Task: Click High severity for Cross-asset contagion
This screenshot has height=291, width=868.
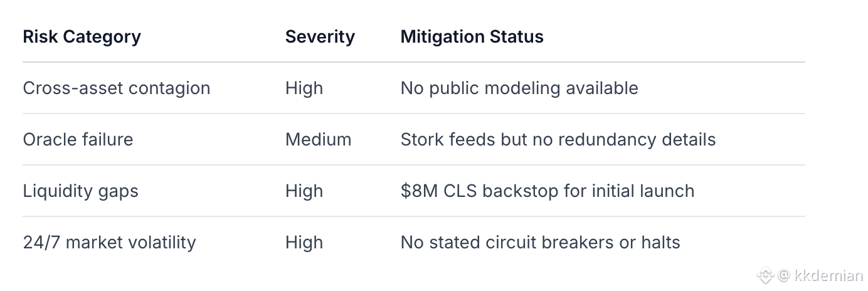Action: click(x=304, y=88)
